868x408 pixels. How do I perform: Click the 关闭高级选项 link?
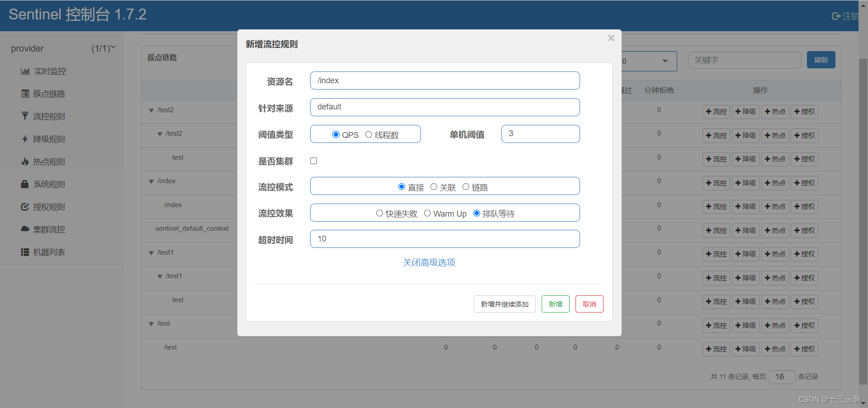pos(429,262)
